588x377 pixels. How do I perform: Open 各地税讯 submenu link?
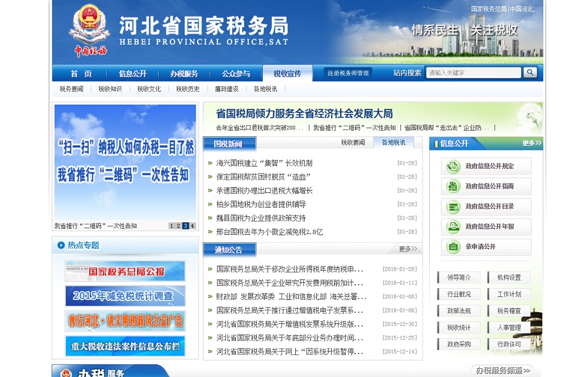click(x=265, y=89)
